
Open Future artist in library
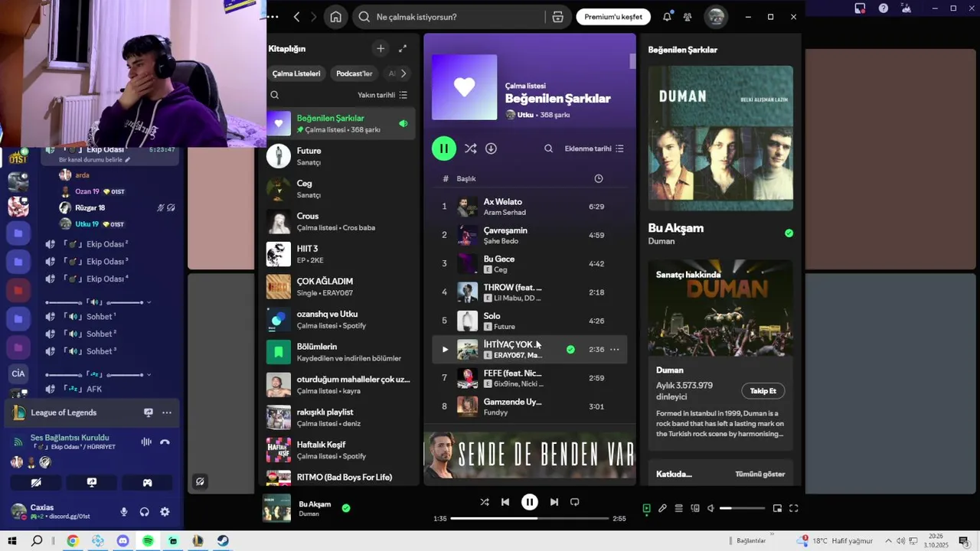coord(341,156)
